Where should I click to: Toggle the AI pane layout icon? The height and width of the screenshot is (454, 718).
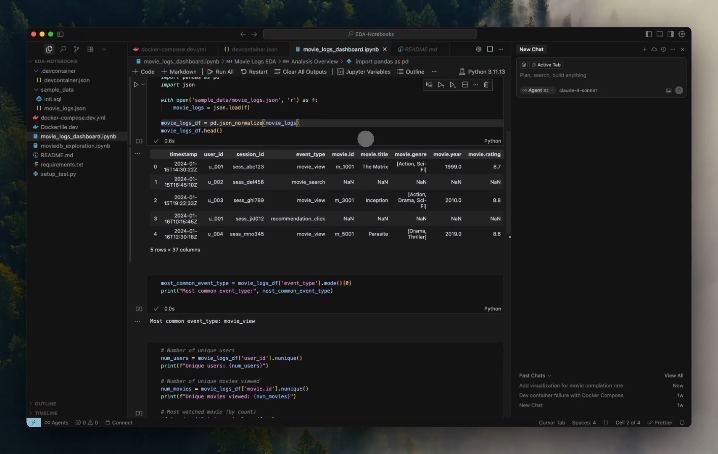[x=670, y=34]
